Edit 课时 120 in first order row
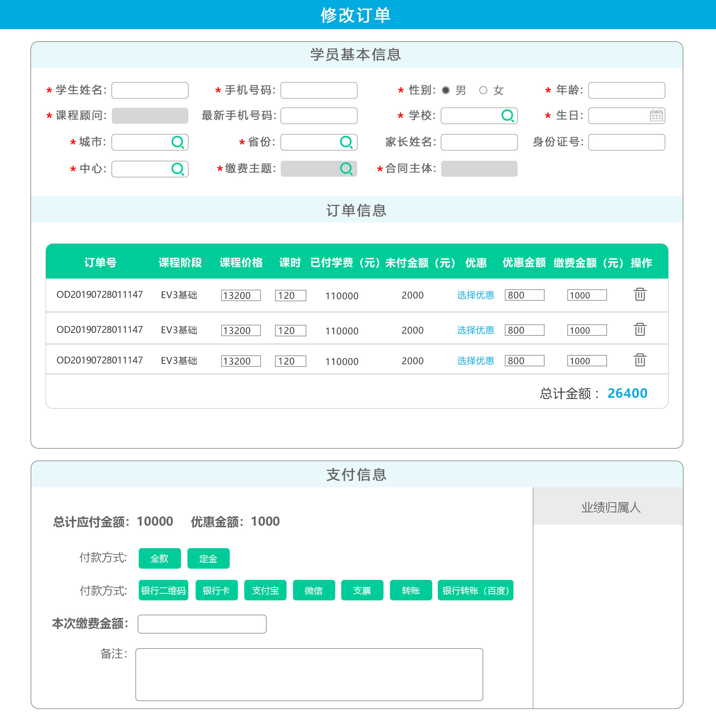Screen dimensions: 716x728 291,295
